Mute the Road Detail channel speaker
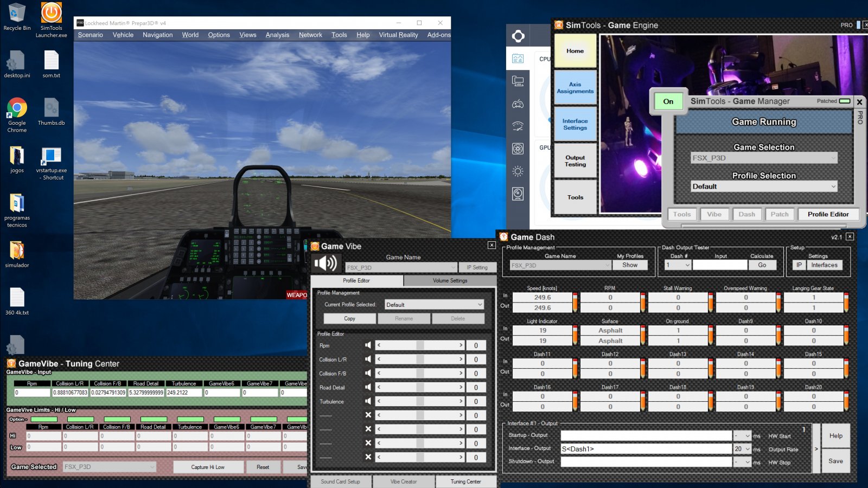The image size is (868, 488). pyautogui.click(x=368, y=387)
